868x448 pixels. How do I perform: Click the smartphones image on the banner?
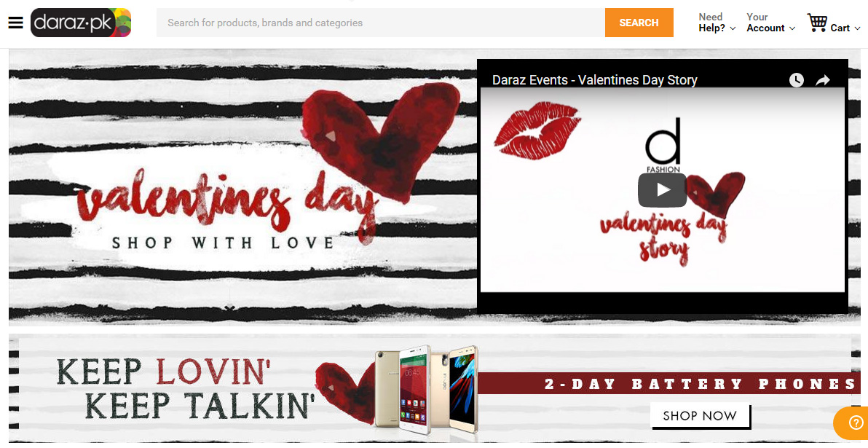pos(426,389)
